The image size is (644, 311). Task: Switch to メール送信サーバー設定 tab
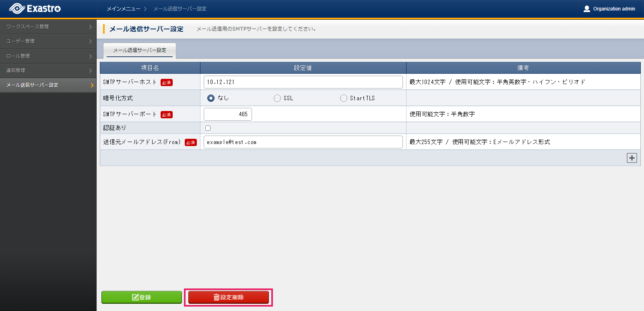tap(140, 50)
